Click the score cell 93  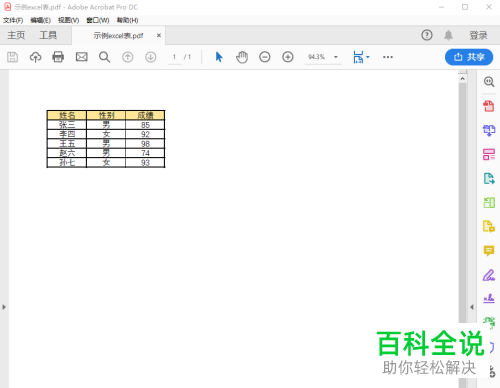pos(145,162)
